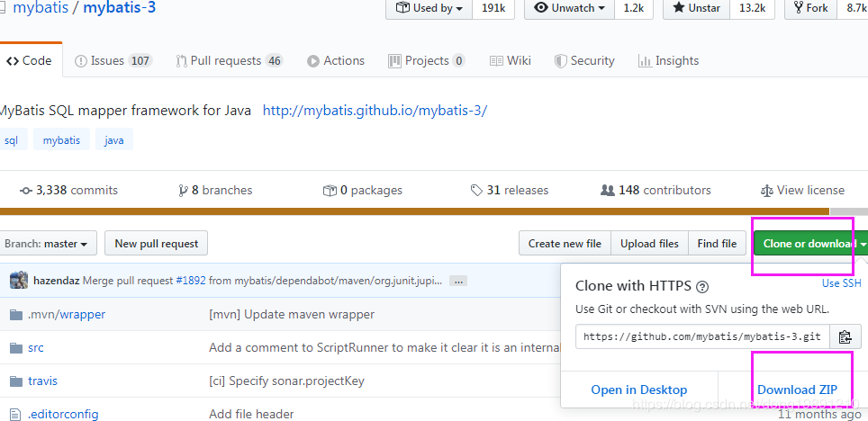Screen dimensions: 868x421
Task: Select the Code tab
Action: tap(30, 61)
